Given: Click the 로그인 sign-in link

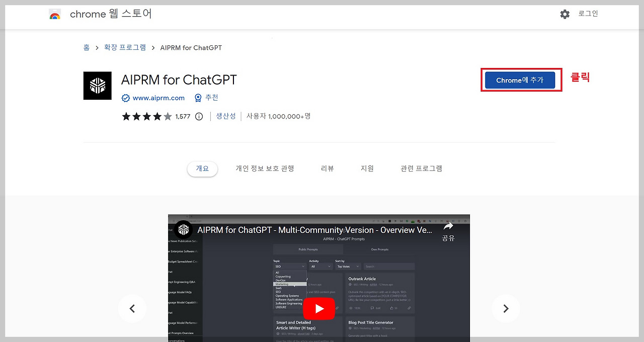Looking at the screenshot, I should click(588, 14).
